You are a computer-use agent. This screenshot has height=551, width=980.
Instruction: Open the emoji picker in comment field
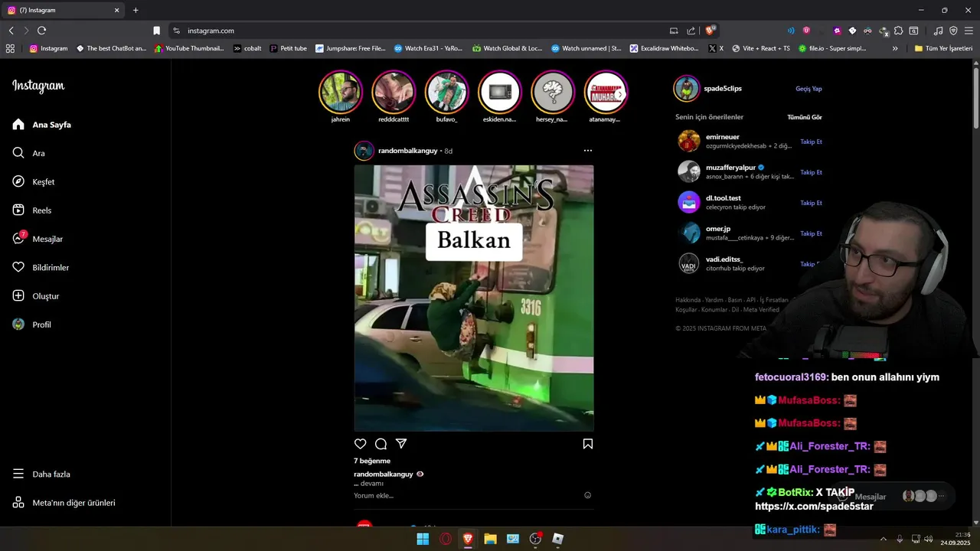tap(588, 495)
